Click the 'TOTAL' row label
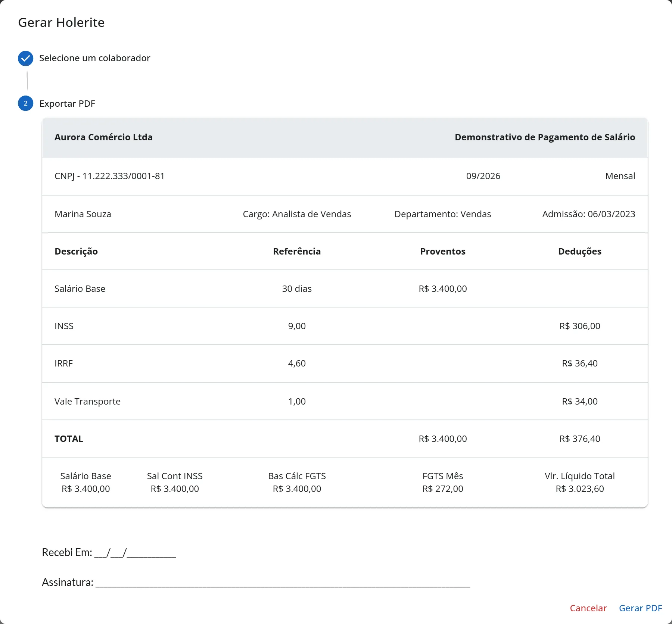The width and height of the screenshot is (672, 624). point(69,439)
